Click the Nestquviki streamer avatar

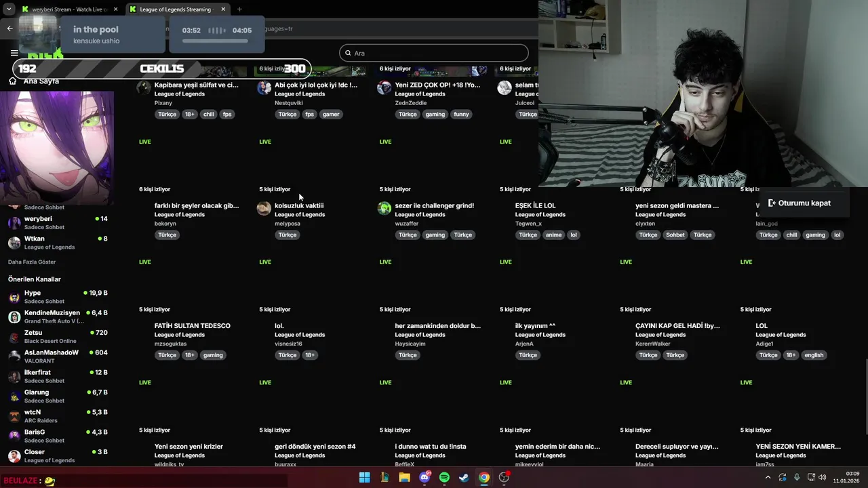tap(264, 87)
